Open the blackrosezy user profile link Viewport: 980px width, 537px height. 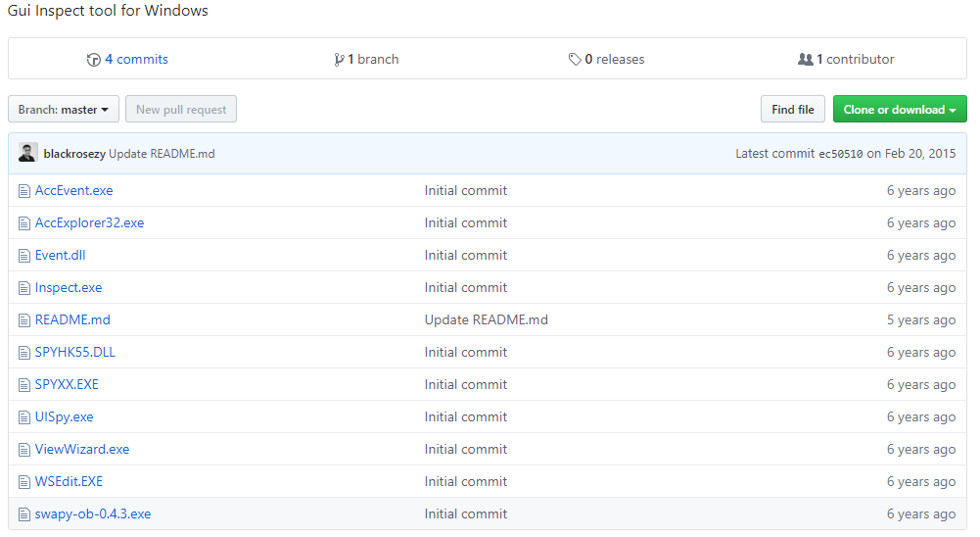[x=74, y=154]
